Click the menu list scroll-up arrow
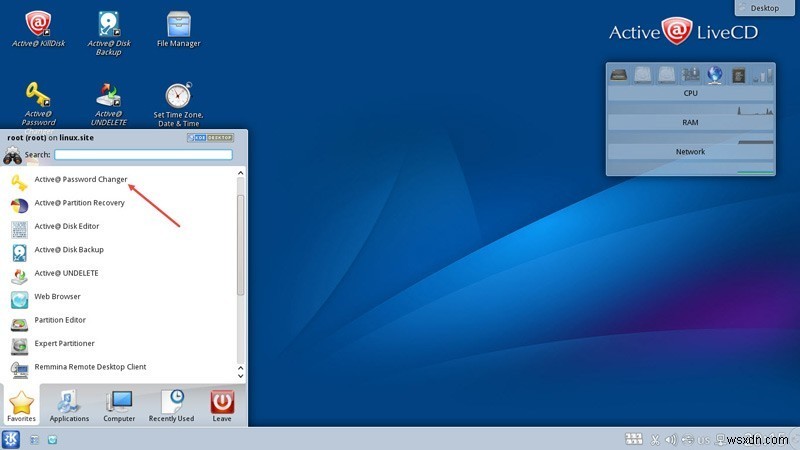 240,173
